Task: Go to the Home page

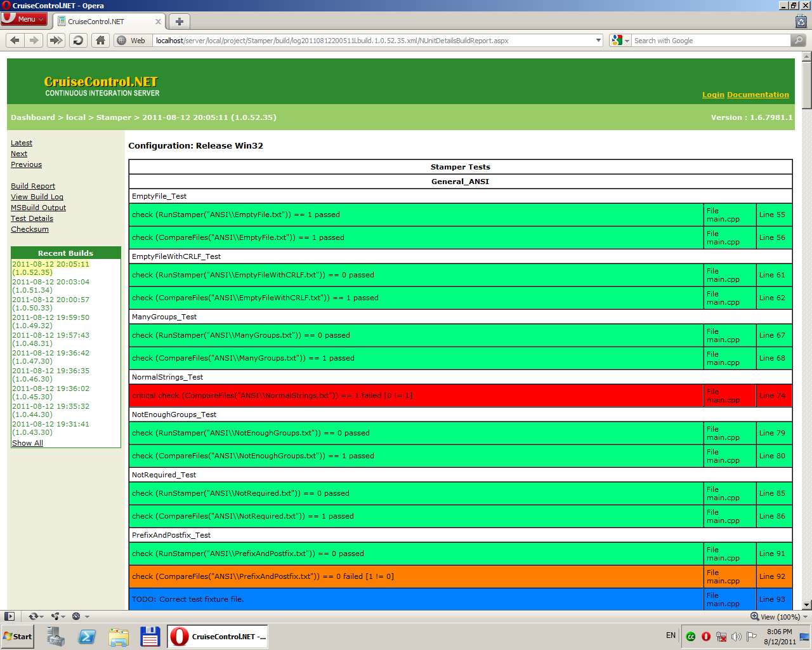Action: 100,41
